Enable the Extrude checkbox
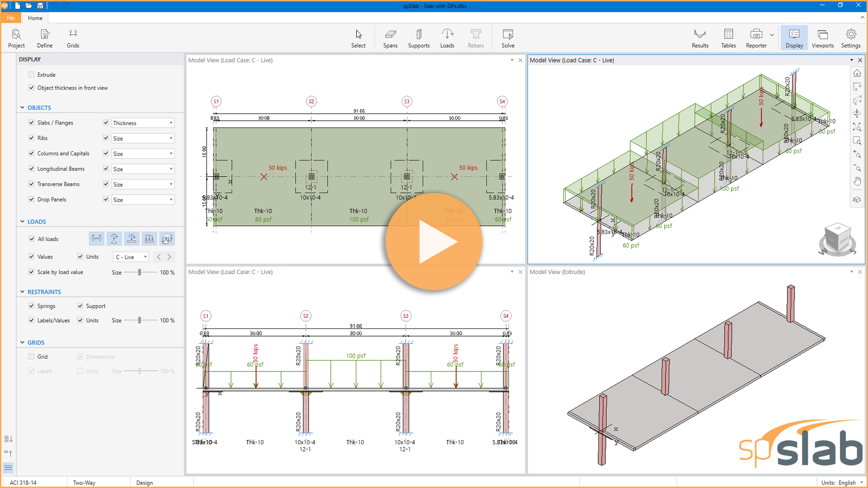 (x=31, y=75)
